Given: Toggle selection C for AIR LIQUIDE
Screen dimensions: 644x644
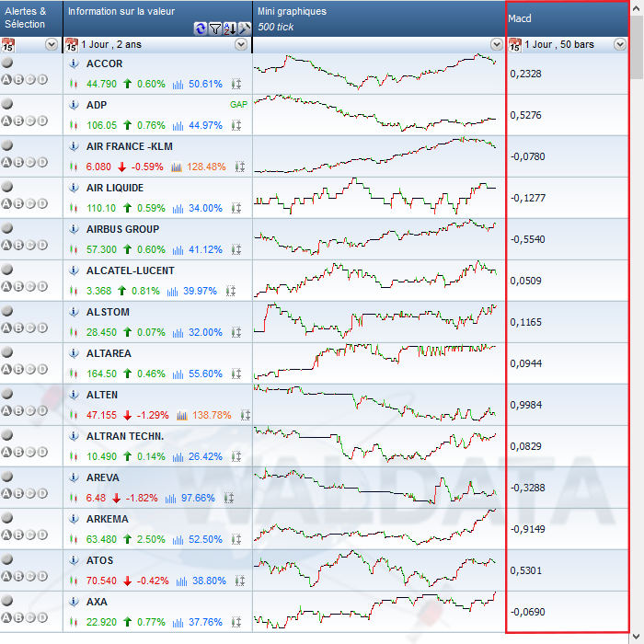Looking at the screenshot, I should pyautogui.click(x=30, y=203).
